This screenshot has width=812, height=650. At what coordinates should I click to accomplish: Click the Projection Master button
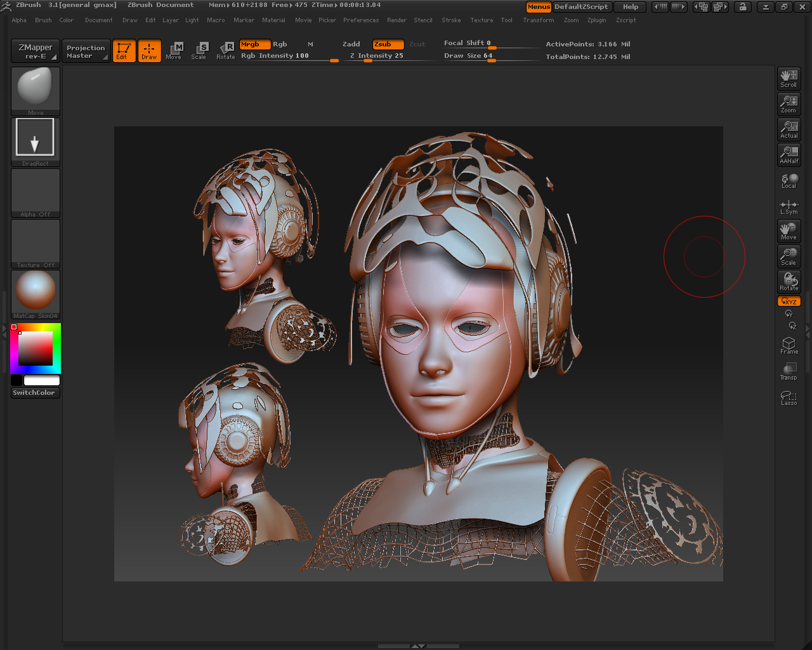86,51
